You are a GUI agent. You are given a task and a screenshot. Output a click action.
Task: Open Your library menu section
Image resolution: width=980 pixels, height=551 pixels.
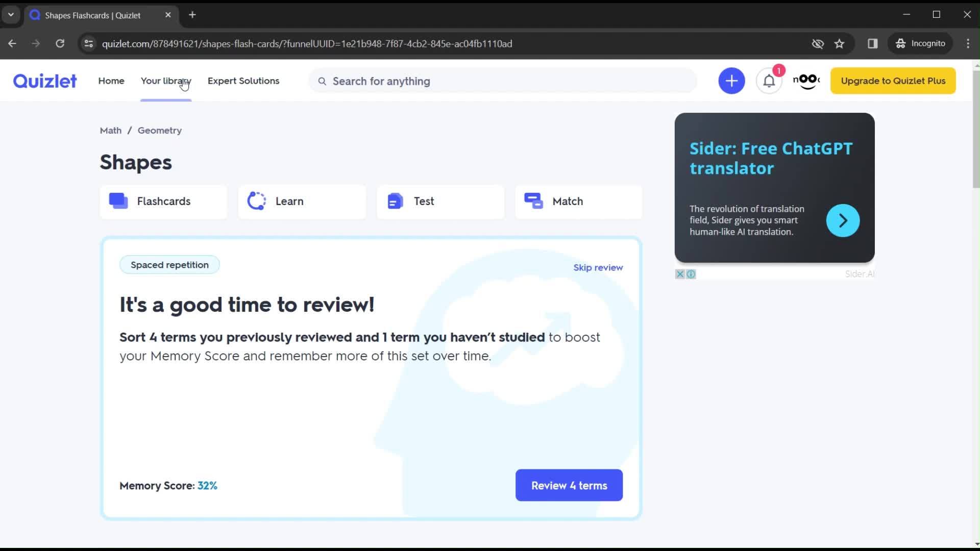coord(165,81)
